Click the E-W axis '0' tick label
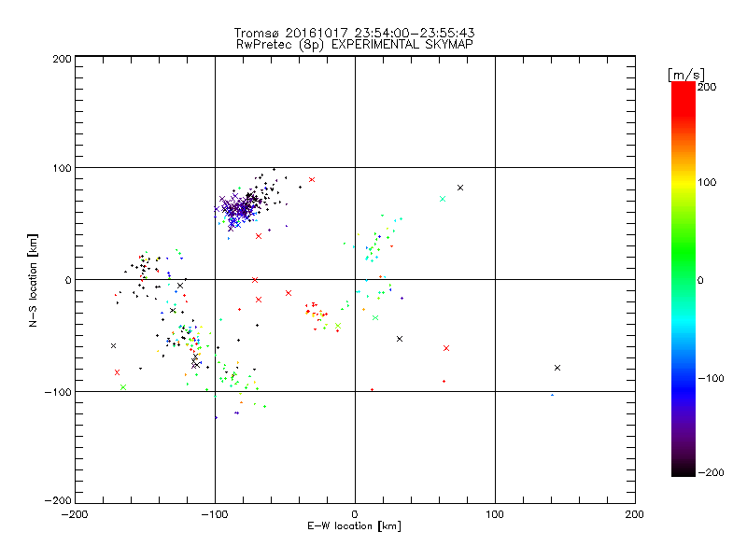This screenshot has height=560, width=747. [x=355, y=514]
